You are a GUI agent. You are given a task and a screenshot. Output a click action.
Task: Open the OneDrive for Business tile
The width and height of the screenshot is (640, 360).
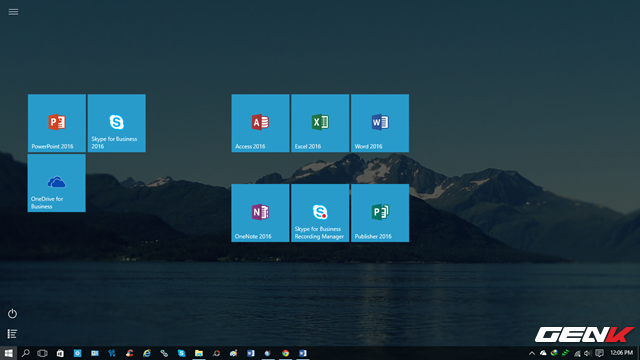click(x=57, y=183)
